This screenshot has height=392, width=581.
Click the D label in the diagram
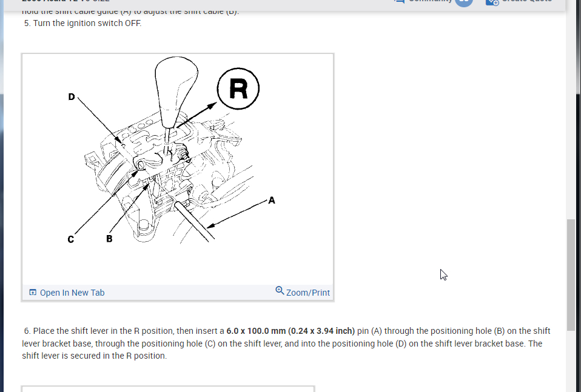(72, 96)
